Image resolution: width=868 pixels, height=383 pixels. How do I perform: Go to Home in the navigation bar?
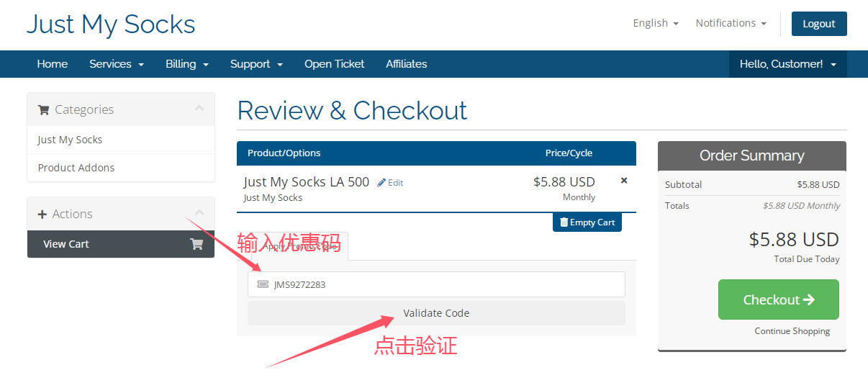coord(53,64)
